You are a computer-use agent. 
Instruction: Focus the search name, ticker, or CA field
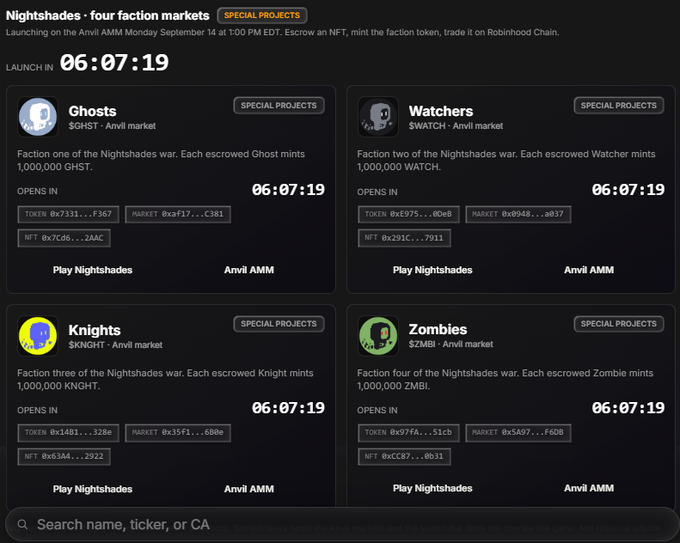pyautogui.click(x=342, y=524)
